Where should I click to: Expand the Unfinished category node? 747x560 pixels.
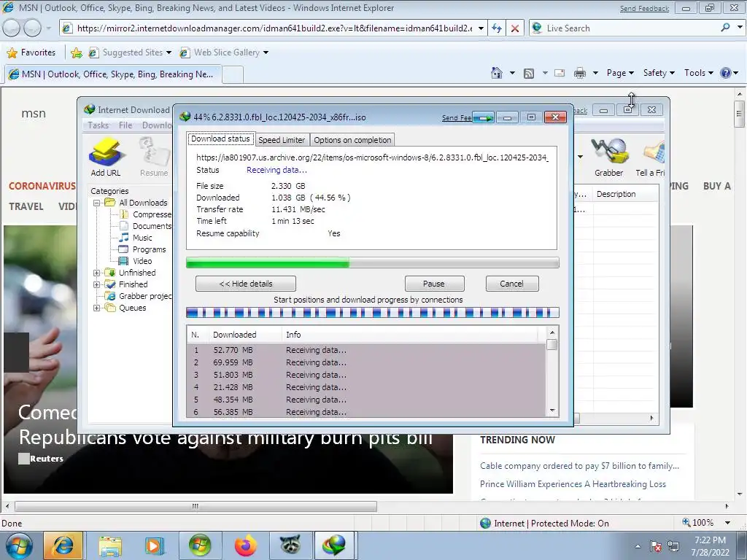[x=97, y=273]
